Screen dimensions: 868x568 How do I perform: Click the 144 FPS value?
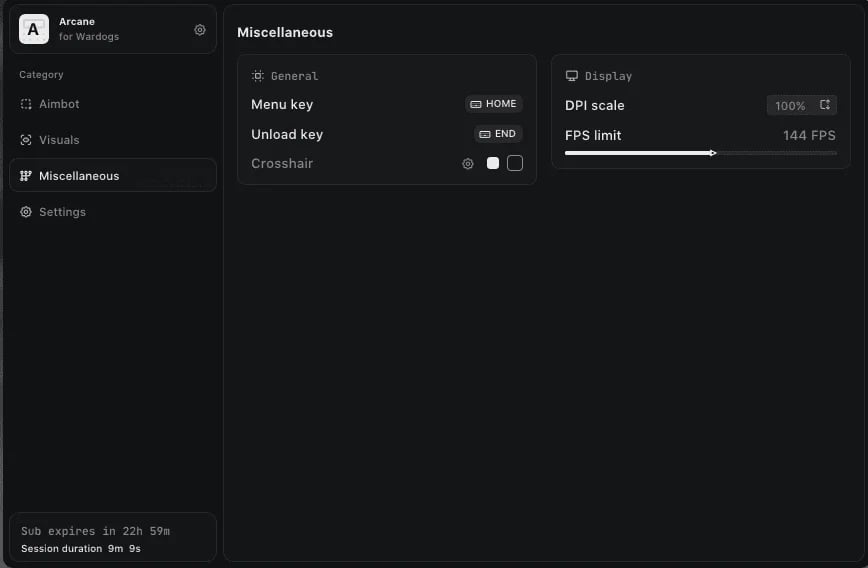click(x=809, y=136)
